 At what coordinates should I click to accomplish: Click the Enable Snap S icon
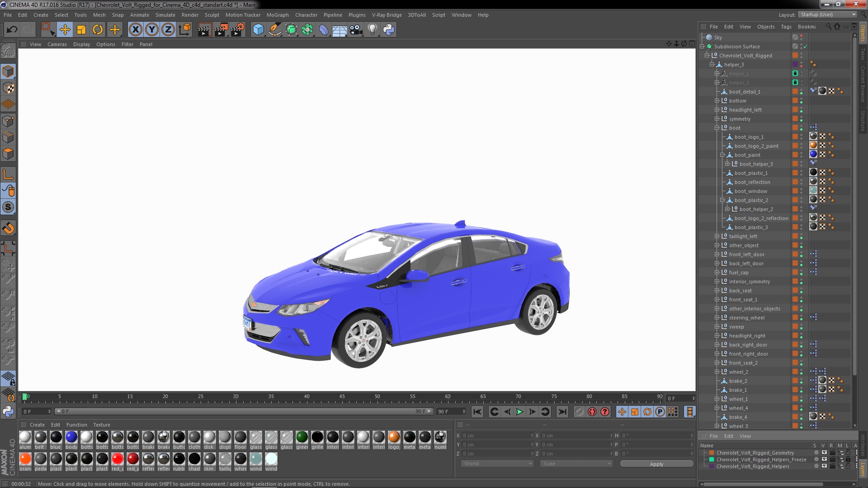[x=8, y=207]
